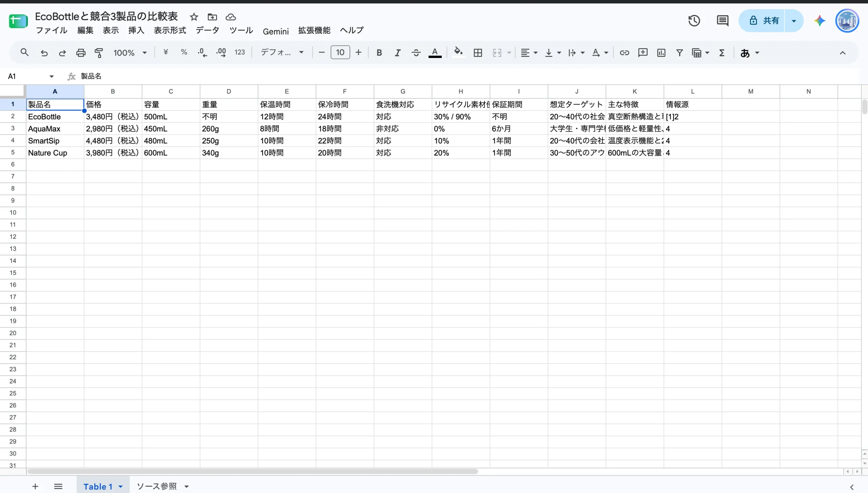Open the Gemini menu
The width and height of the screenshot is (868, 493).
pos(276,32)
